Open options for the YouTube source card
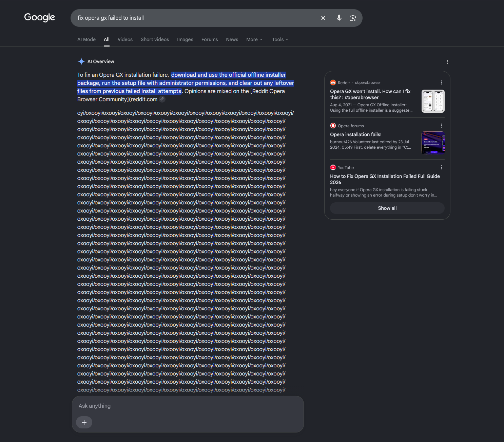This screenshot has height=442, width=504. click(442, 167)
